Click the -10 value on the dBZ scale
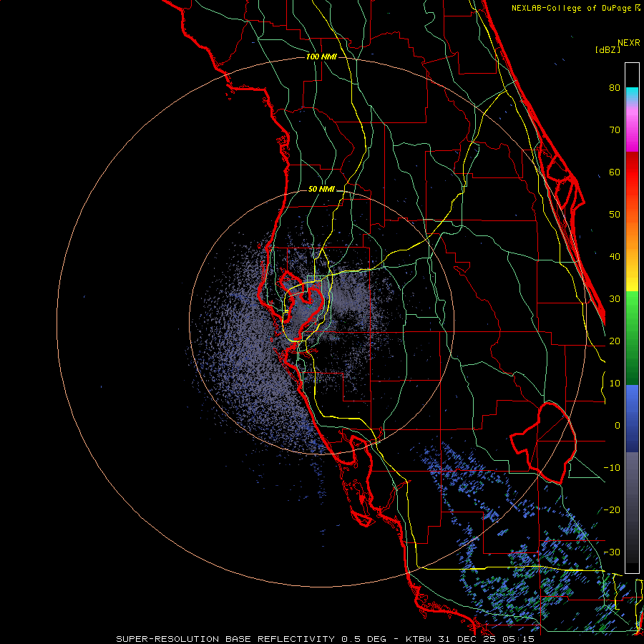The width and height of the screenshot is (644, 644). click(612, 468)
